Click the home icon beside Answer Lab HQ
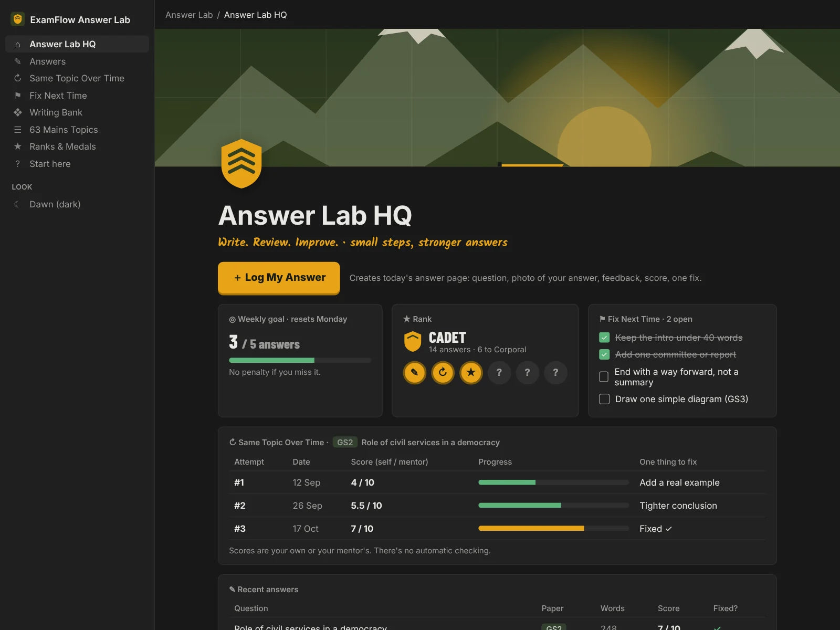This screenshot has width=840, height=630. click(x=18, y=45)
